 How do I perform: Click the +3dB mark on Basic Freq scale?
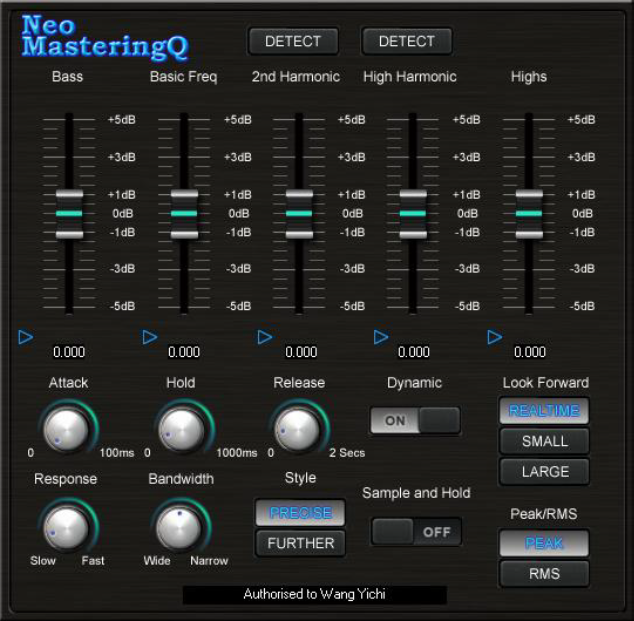point(238,157)
